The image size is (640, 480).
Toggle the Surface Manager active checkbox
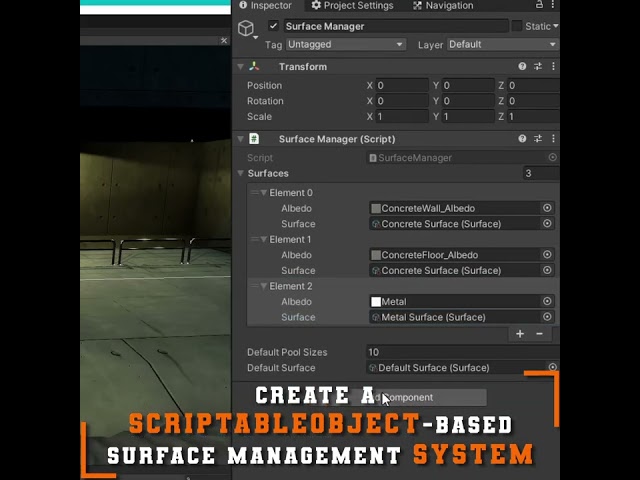tap(273, 26)
